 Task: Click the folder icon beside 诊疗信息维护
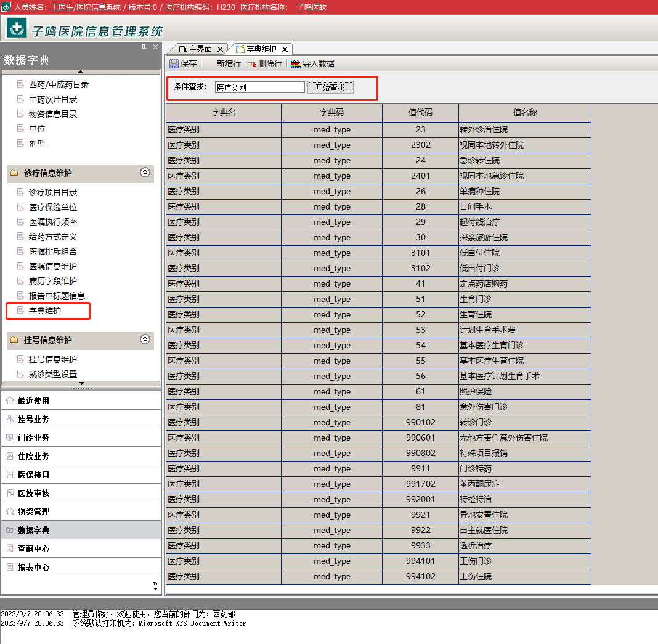[14, 173]
